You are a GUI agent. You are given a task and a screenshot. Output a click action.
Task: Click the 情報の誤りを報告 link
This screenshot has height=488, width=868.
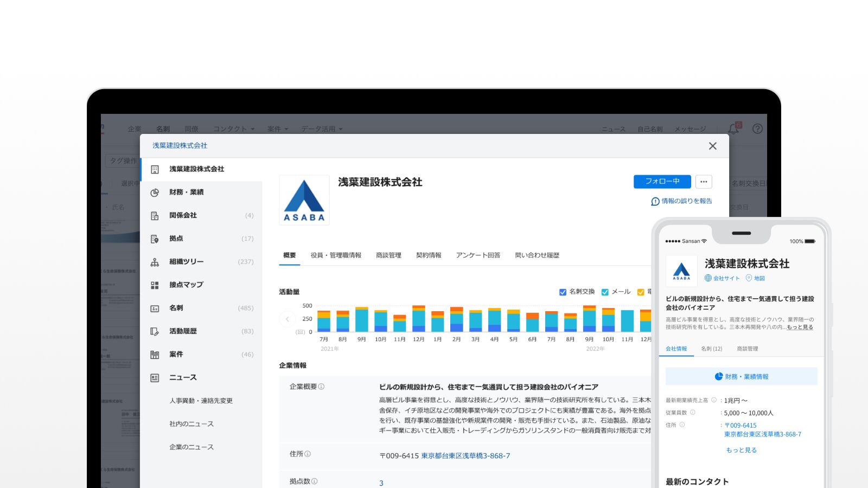pos(682,201)
